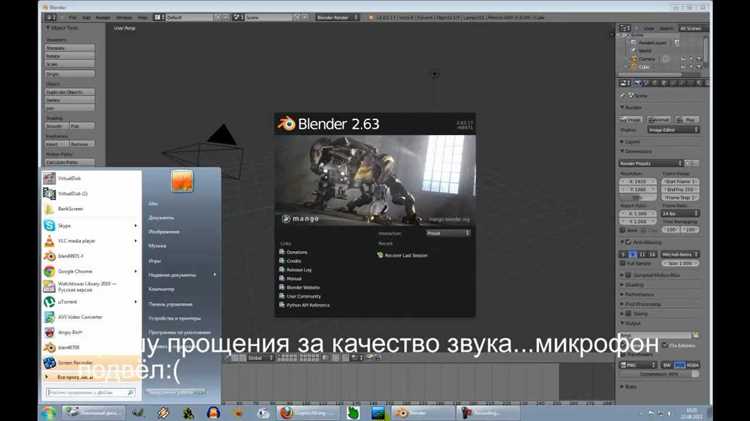Adjust the resolution percentage slider
This screenshot has width=750, height=421.
[638, 198]
